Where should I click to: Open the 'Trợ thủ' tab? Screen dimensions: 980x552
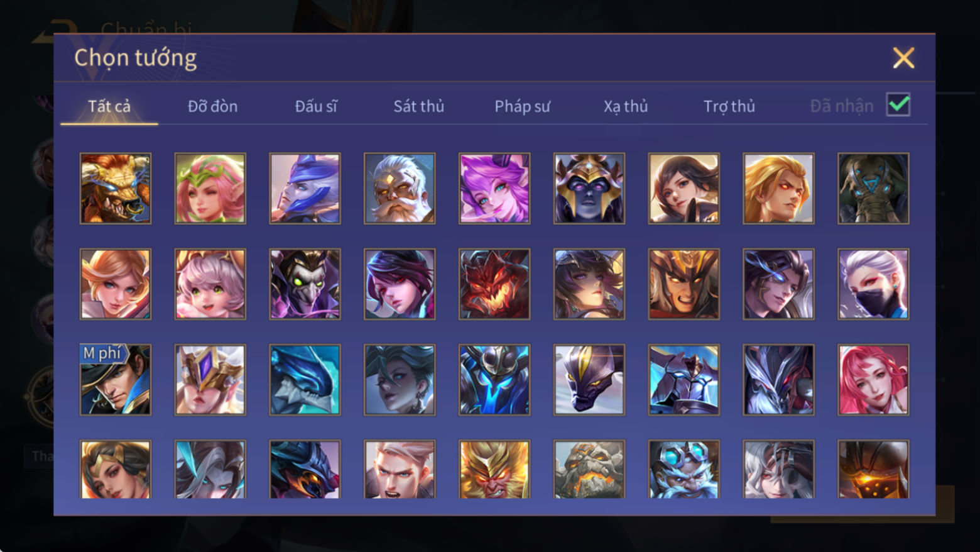pos(729,106)
